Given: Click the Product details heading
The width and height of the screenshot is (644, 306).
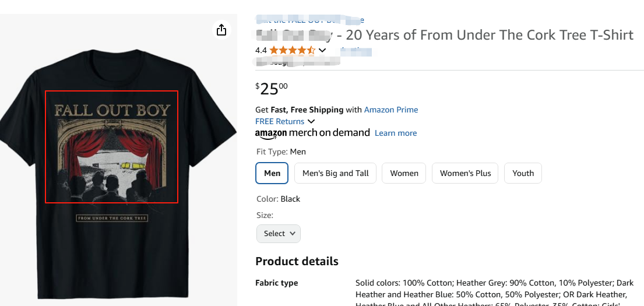Looking at the screenshot, I should 297,261.
